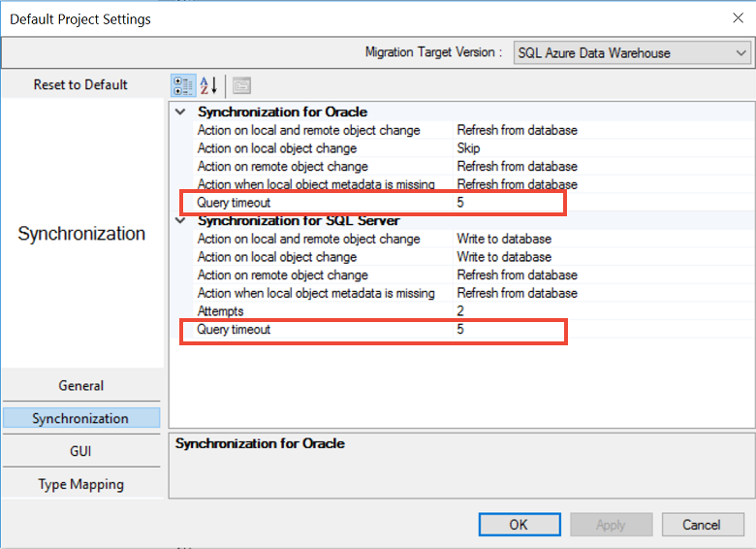Collapse the Synchronization for Oracle section
The width and height of the screenshot is (756, 549).
(179, 113)
